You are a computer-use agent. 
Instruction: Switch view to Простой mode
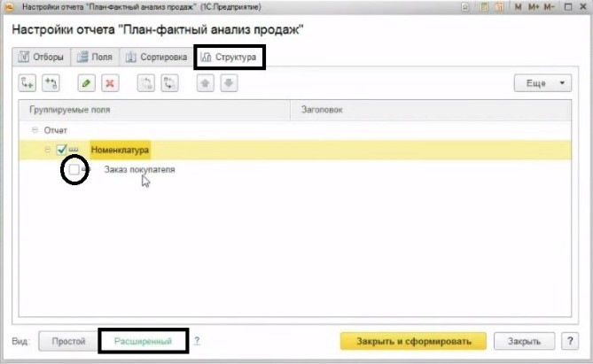click(x=68, y=341)
